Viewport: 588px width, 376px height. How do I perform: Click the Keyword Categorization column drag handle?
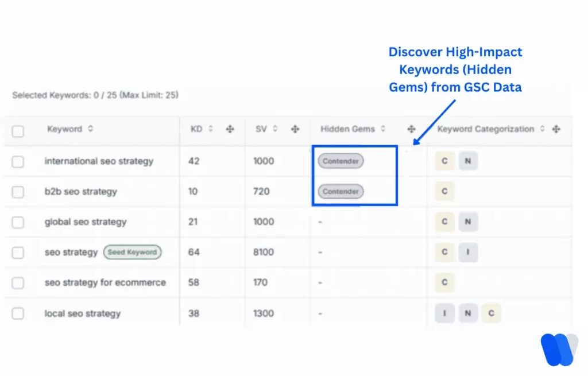(x=556, y=130)
